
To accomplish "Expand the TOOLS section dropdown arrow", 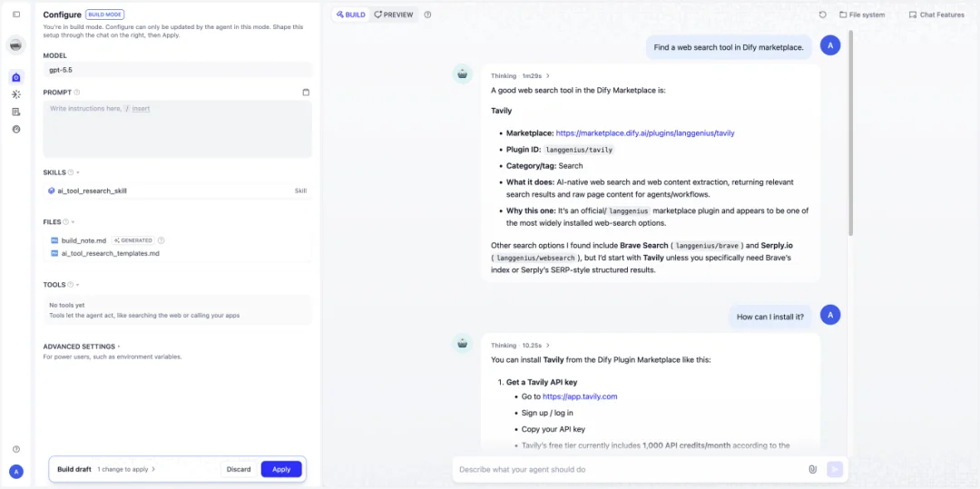I will click(x=77, y=285).
